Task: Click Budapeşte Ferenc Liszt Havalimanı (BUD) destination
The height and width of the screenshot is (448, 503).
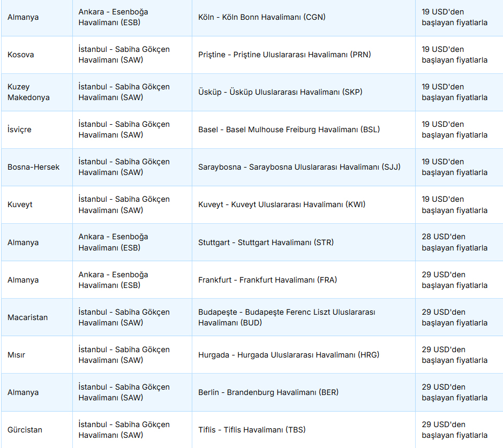Action: (287, 317)
